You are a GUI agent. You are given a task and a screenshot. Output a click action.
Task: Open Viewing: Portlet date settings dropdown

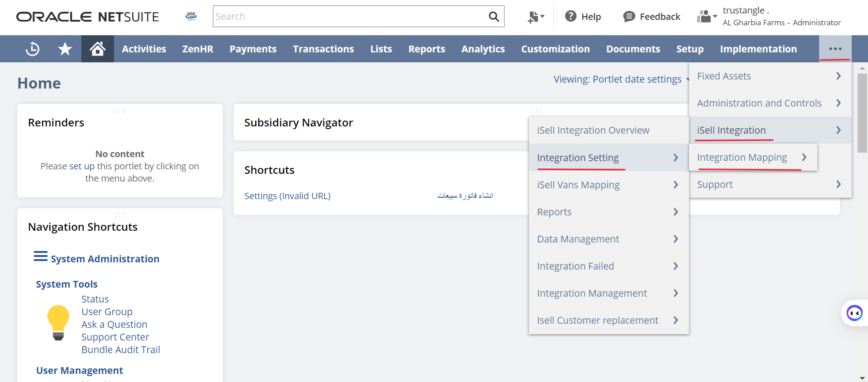click(621, 79)
